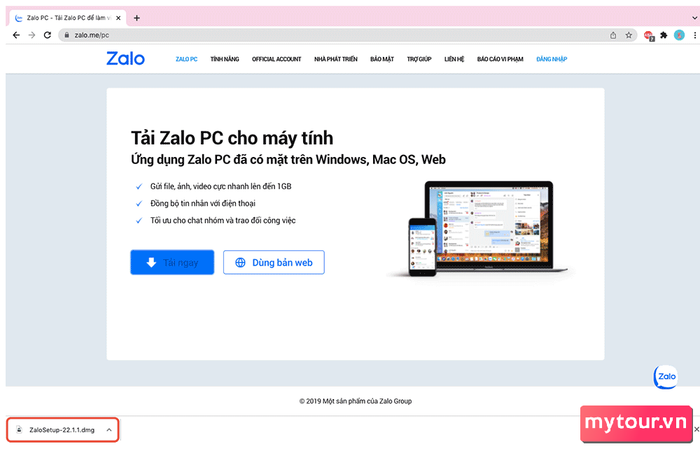Close the Zalo PC browser tab
Screen dimensions: 700x452
click(x=118, y=18)
